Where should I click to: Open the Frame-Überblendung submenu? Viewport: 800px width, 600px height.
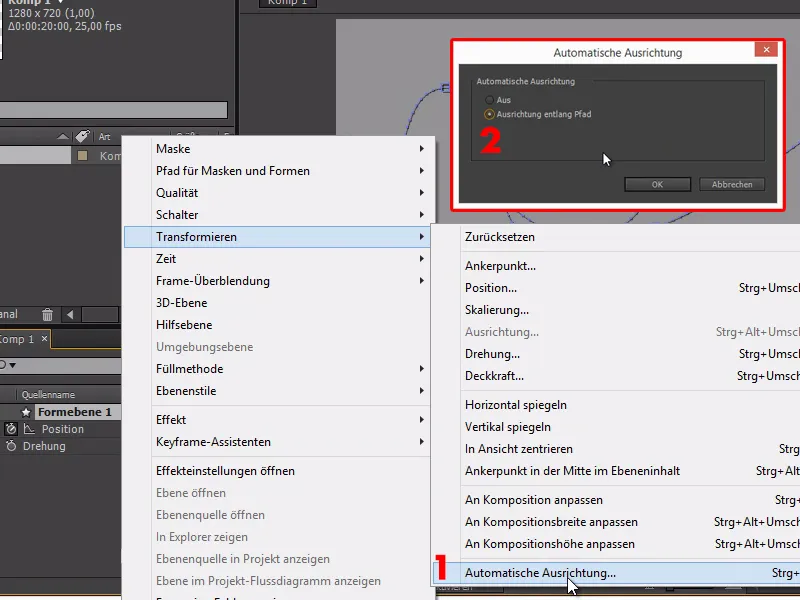(x=278, y=281)
